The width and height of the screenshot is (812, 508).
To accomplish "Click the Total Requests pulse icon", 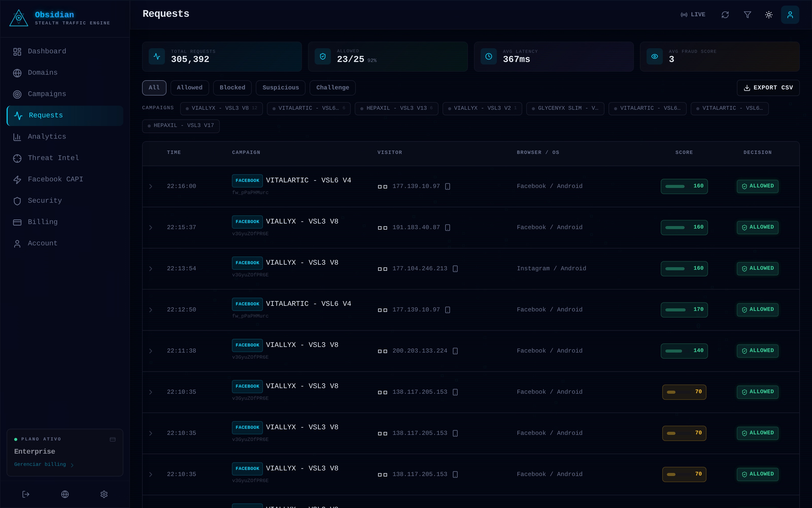I will (x=157, y=56).
